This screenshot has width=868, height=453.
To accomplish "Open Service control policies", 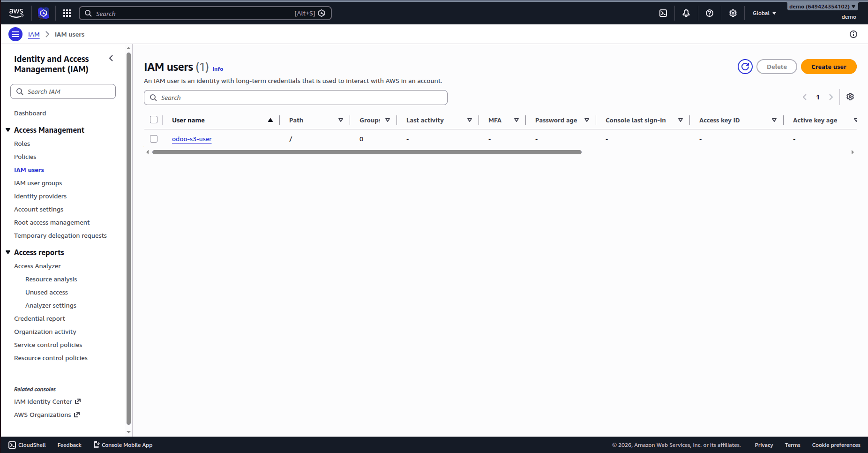I will [x=48, y=345].
